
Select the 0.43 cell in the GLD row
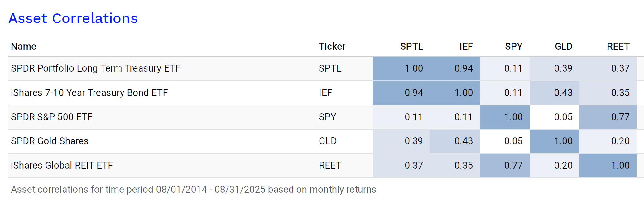click(x=464, y=141)
